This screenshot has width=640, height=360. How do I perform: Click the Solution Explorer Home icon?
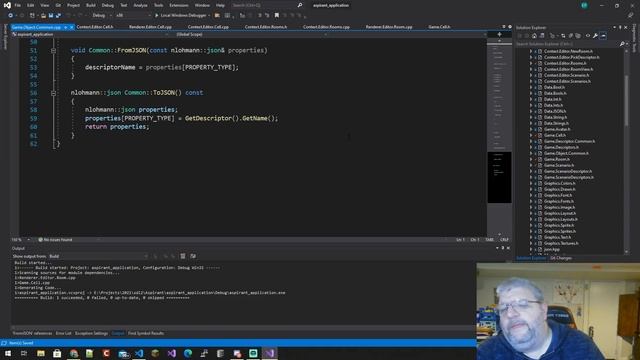pyautogui.click(x=534, y=36)
